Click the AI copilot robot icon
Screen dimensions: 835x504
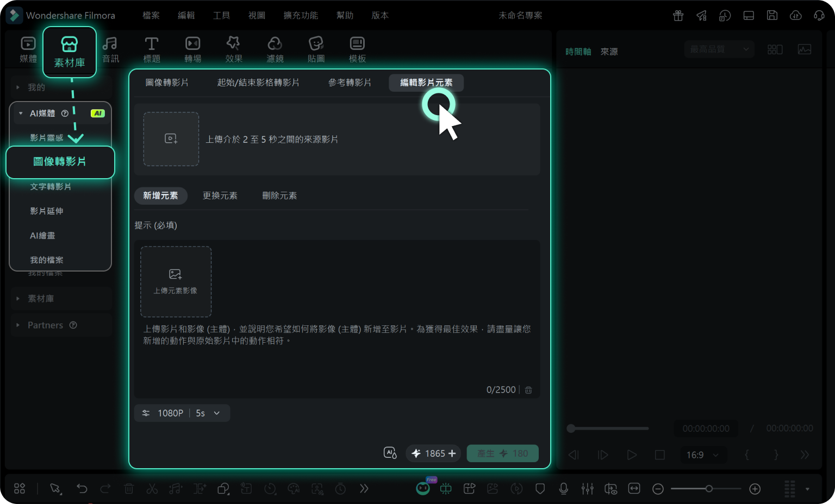423,488
